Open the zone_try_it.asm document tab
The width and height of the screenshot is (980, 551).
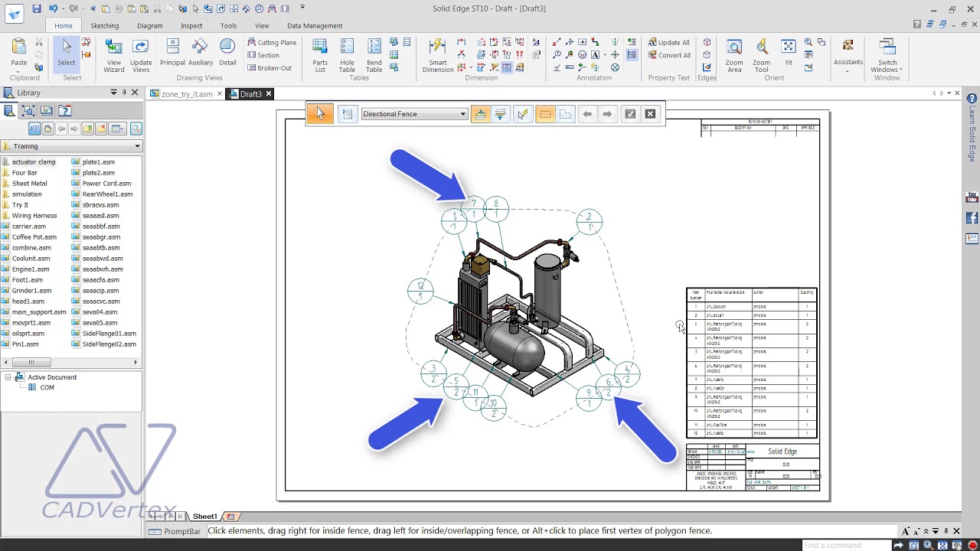click(186, 94)
